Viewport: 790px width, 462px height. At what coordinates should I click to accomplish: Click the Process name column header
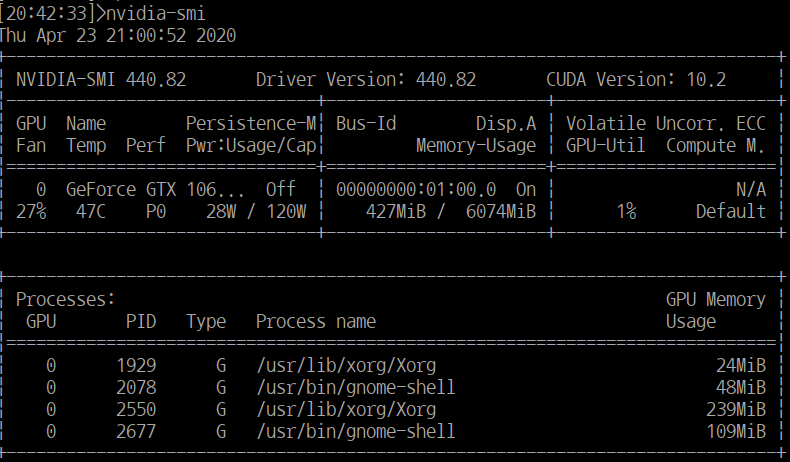coord(315,321)
